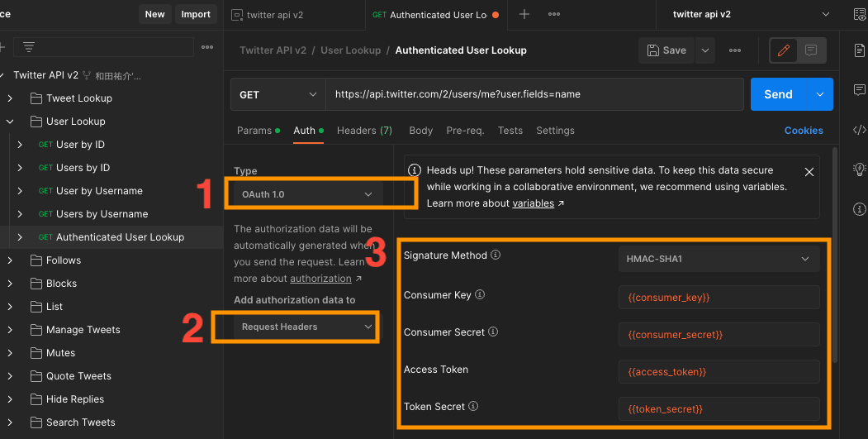Screen dimensions: 868x439
Task: Open the Request Headers dropdown
Action: pos(307,327)
